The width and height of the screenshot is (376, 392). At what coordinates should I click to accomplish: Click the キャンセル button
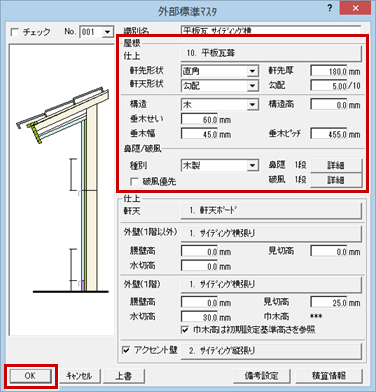(x=79, y=376)
